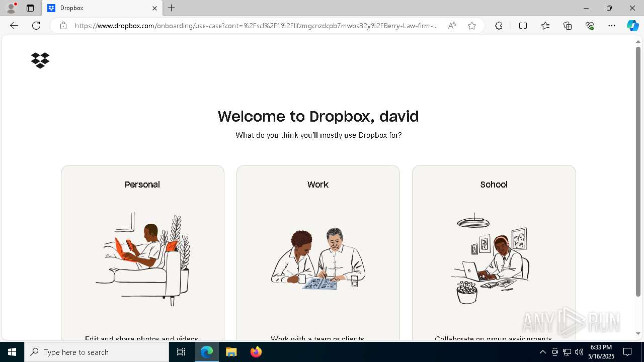Click the scroll down arrow
Image resolution: width=644 pixels, height=362 pixels.
point(638,333)
